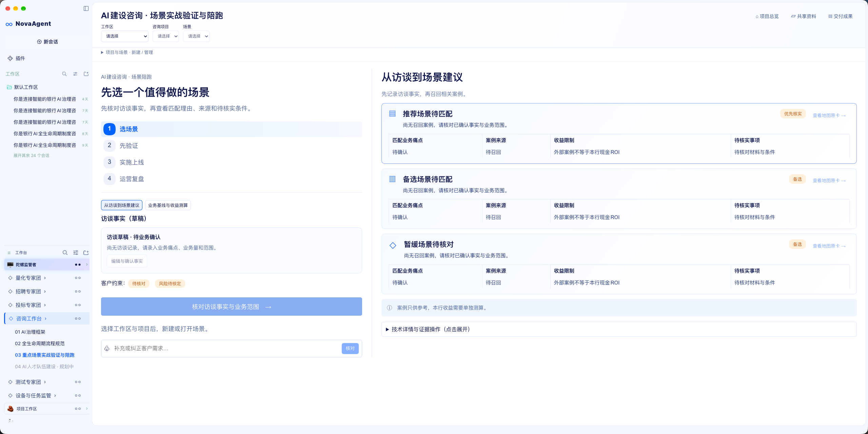
Task: Click the diamond icon beside 测试专家团
Action: [x=10, y=382]
